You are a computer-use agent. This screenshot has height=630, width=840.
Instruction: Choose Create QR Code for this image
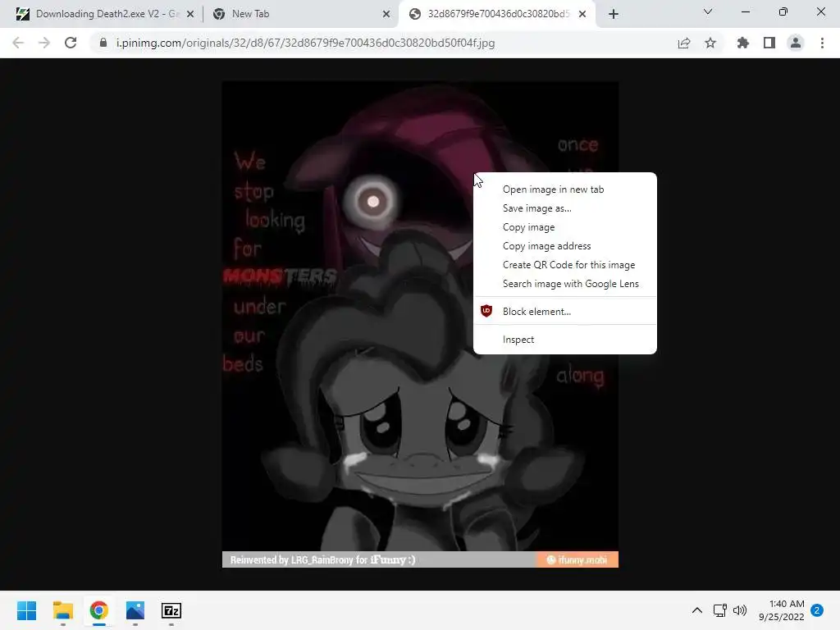click(564, 265)
